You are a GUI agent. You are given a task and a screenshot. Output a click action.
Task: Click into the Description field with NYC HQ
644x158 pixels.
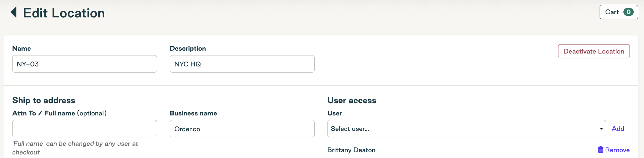[x=242, y=64]
